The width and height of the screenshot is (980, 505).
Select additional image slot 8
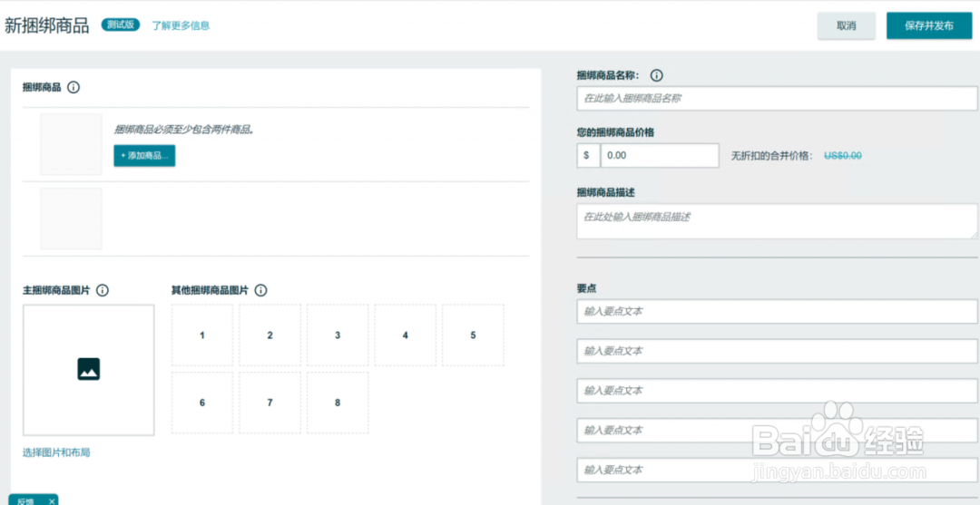[x=338, y=403]
